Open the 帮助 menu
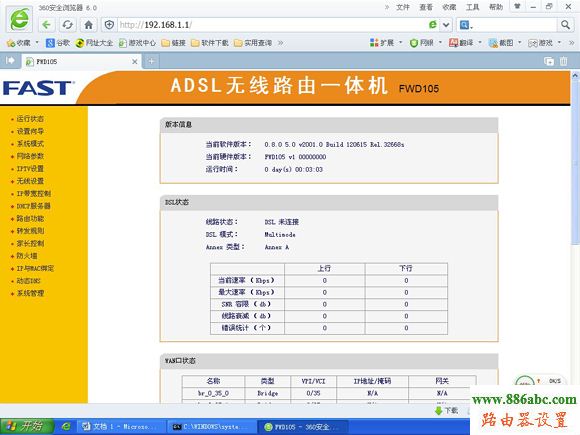580x435 pixels. click(496, 7)
